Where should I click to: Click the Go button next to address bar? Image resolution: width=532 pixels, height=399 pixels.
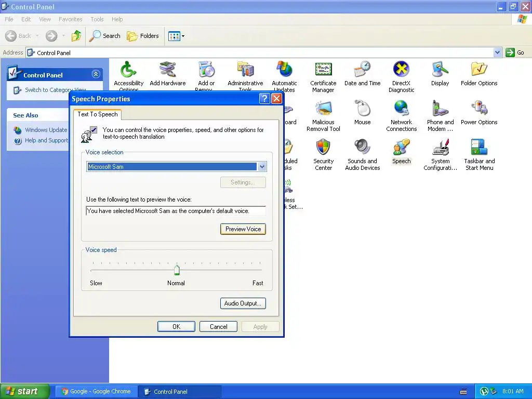[x=515, y=52]
